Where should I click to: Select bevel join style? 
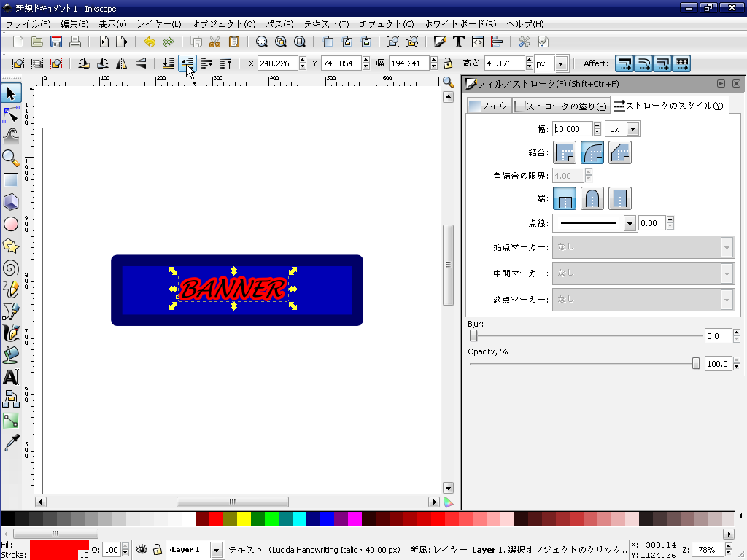[x=620, y=152]
